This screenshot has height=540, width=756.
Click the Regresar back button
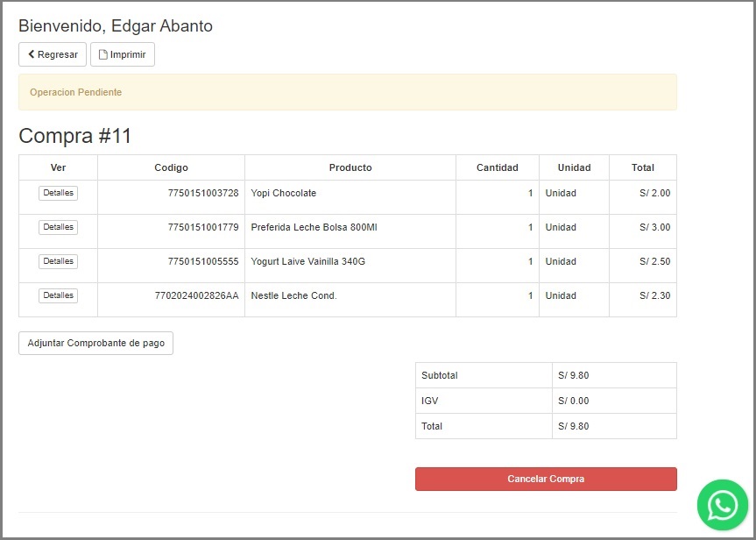point(53,54)
